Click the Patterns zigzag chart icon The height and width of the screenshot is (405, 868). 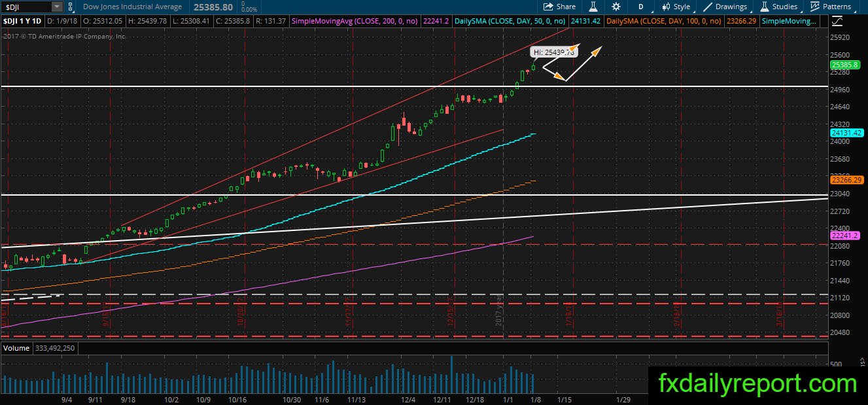click(x=814, y=7)
